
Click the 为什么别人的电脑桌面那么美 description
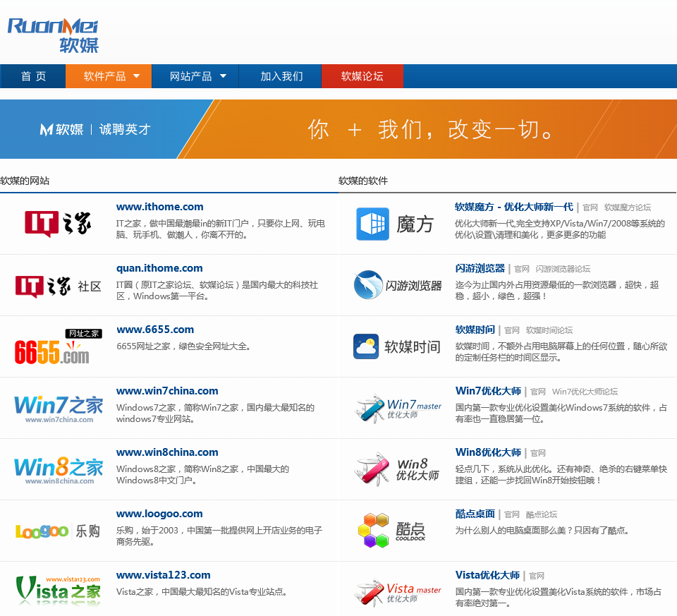tap(542, 531)
